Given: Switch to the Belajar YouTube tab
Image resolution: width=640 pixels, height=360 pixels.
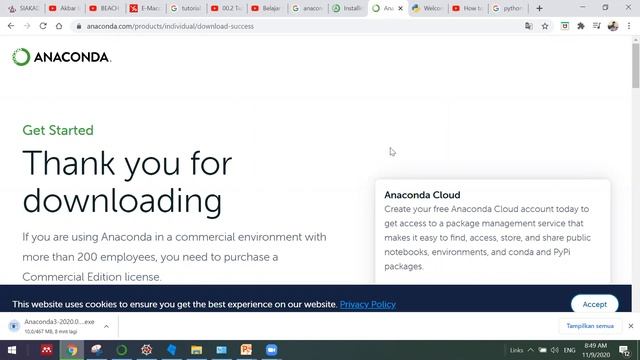Looking at the screenshot, I should coord(266,8).
